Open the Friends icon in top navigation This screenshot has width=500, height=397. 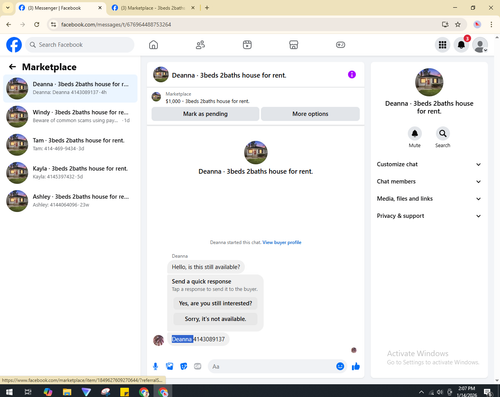(x=200, y=45)
